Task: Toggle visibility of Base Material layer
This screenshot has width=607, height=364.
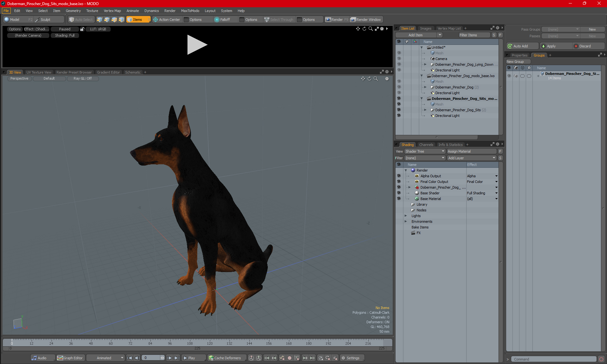Action: click(x=399, y=199)
